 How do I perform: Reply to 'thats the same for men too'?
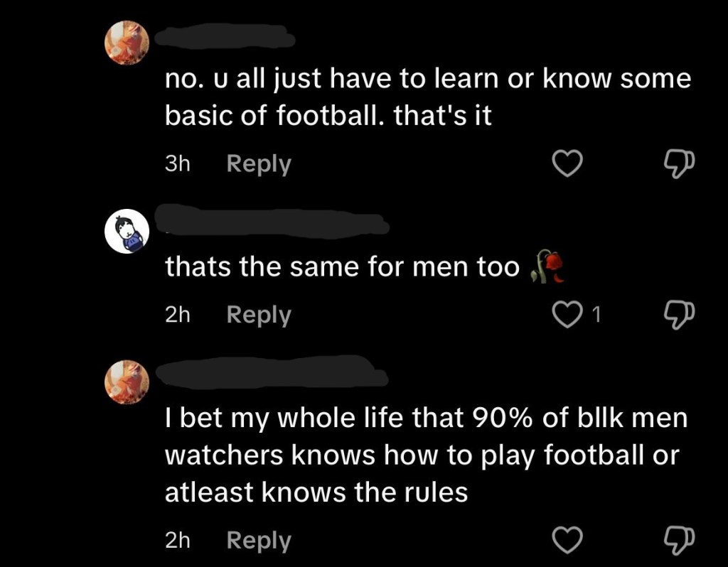pos(259,315)
